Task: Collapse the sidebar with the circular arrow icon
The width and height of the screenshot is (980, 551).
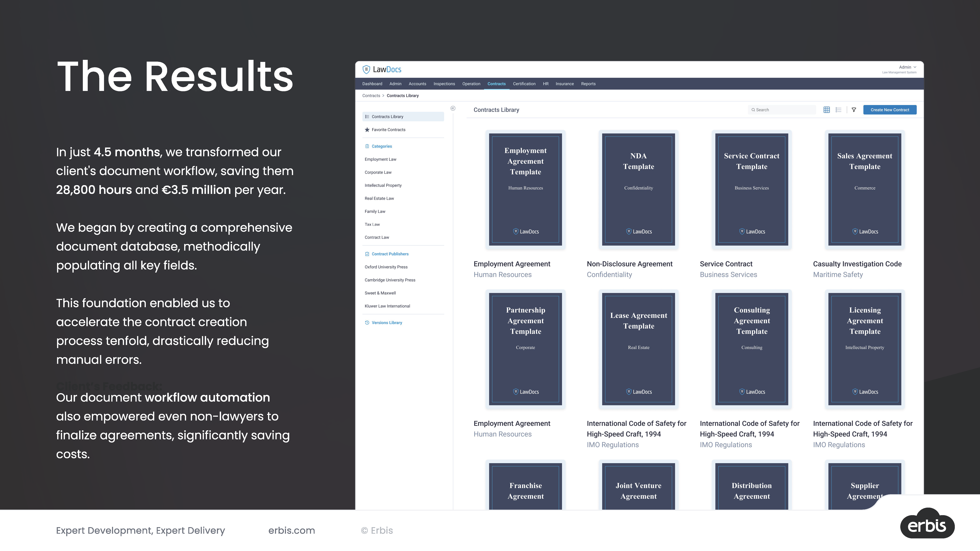Action: (x=453, y=108)
